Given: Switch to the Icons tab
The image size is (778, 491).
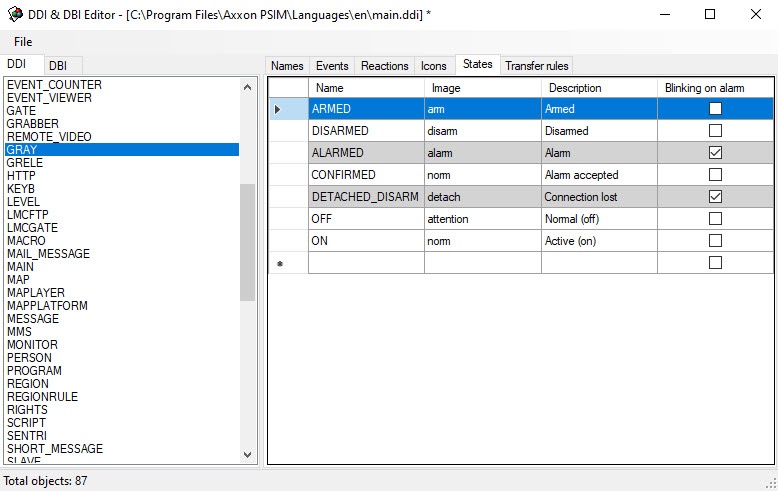Looking at the screenshot, I should [433, 66].
